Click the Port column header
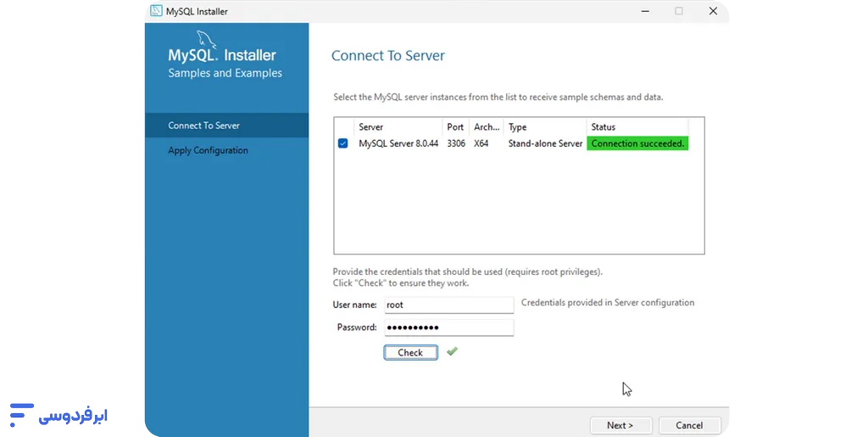Screen dimensions: 868x437 coord(455,126)
